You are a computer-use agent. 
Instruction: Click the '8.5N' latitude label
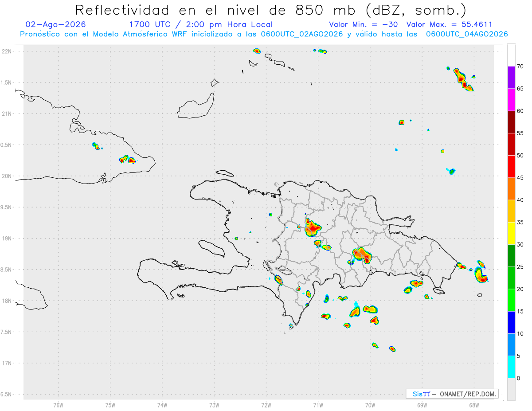[x=7, y=270]
